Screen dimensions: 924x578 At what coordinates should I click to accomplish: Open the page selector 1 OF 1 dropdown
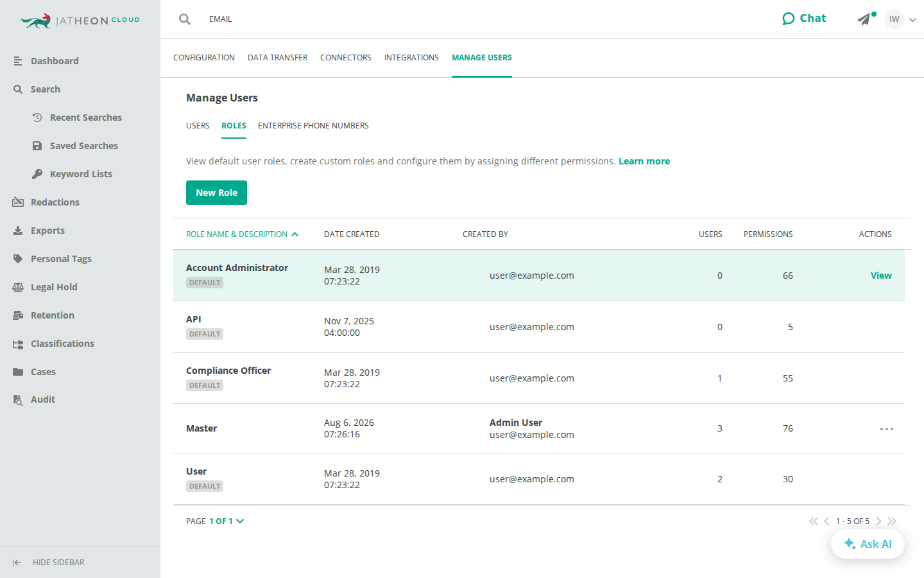[227, 521]
